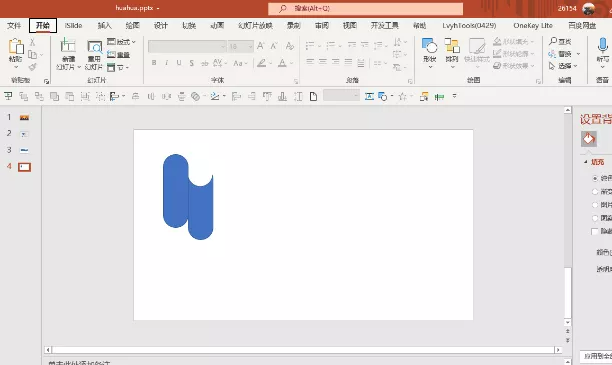This screenshot has height=365, width=612.
Task: Open the font size dropdown
Action: coord(250,46)
